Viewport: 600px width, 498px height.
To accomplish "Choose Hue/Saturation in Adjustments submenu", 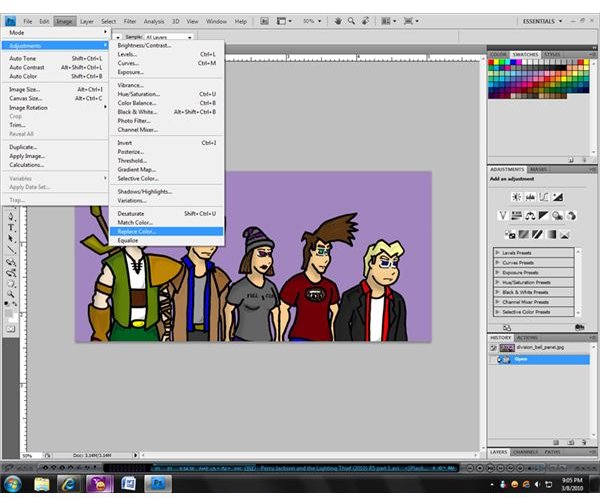I will pyautogui.click(x=166, y=94).
